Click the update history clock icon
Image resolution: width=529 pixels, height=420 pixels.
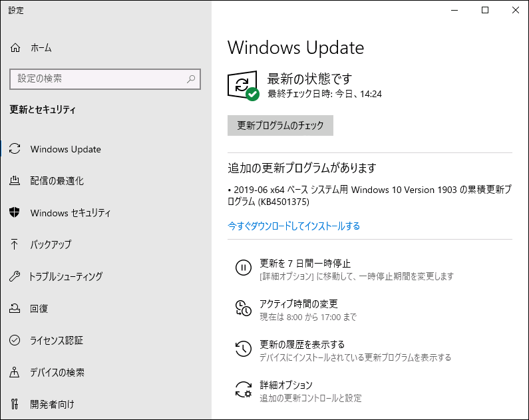244,349
